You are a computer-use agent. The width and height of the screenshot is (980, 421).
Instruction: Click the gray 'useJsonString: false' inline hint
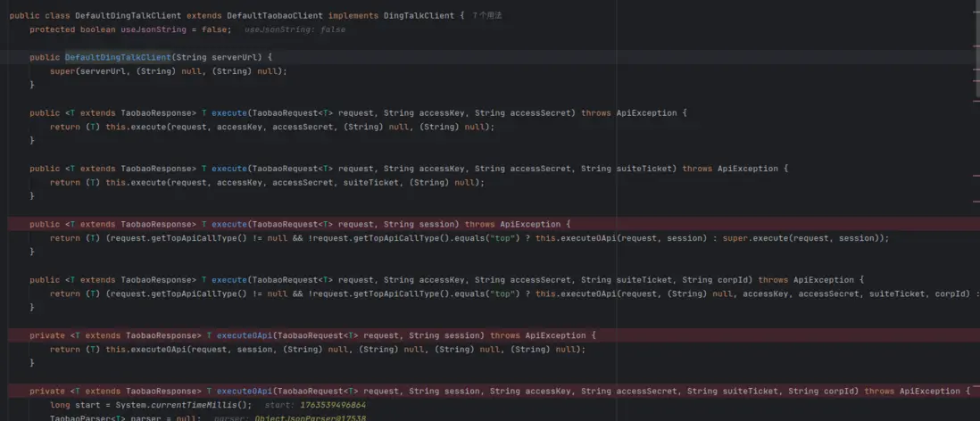pyautogui.click(x=295, y=29)
